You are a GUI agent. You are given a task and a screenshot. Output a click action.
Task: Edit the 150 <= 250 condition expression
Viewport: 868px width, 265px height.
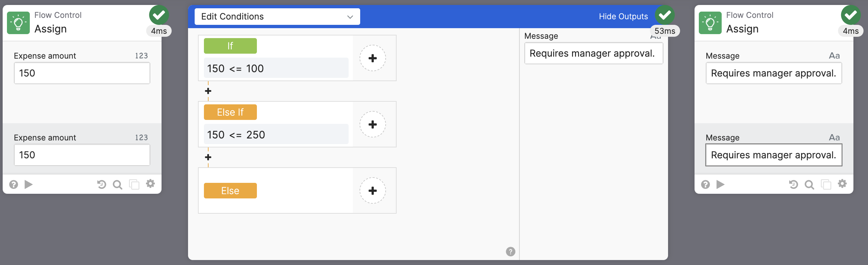[x=276, y=135]
